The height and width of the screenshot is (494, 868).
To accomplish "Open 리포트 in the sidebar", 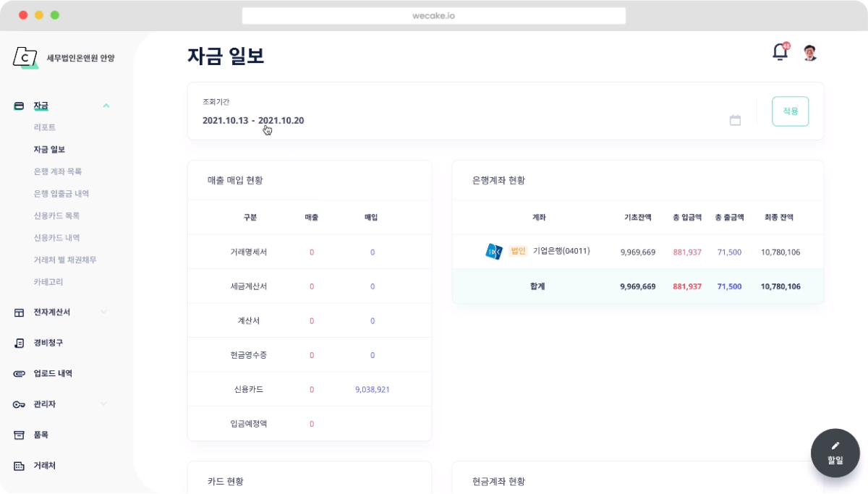I will 44,127.
